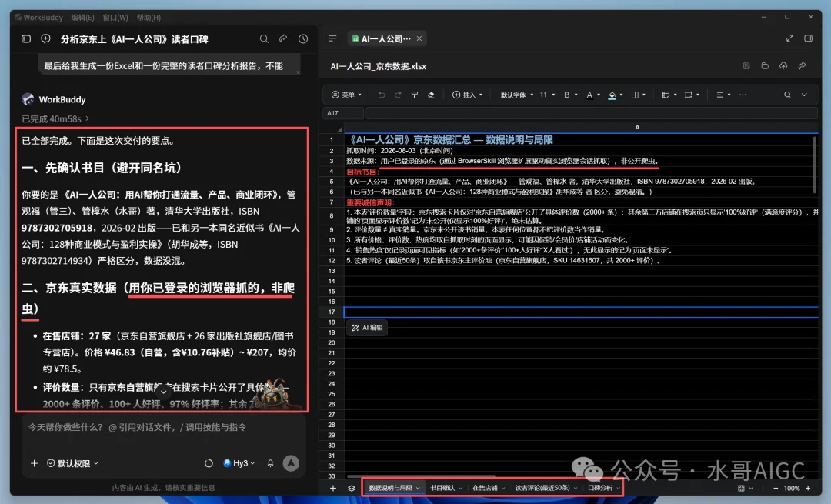
Task: Switch to 书目确认 sheet tab
Action: coord(446,488)
